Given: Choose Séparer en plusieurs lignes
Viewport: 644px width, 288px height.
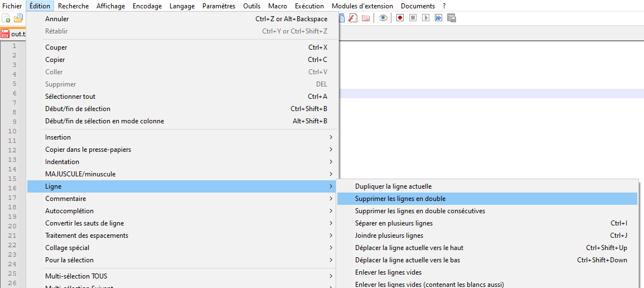Looking at the screenshot, I should coord(487,223).
